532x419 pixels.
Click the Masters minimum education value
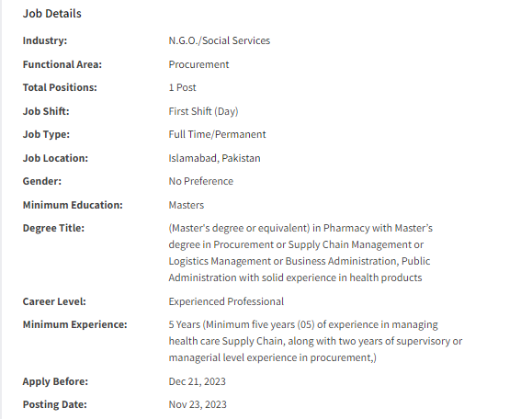click(x=187, y=205)
